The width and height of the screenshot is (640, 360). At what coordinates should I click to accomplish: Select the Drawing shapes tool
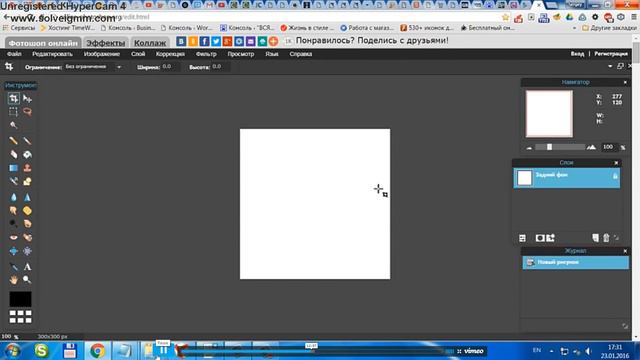click(x=27, y=181)
